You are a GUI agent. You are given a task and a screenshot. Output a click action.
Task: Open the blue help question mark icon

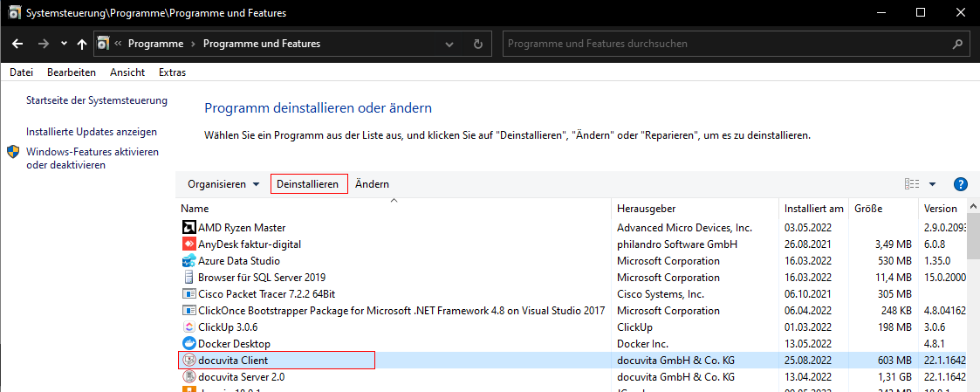(x=961, y=184)
